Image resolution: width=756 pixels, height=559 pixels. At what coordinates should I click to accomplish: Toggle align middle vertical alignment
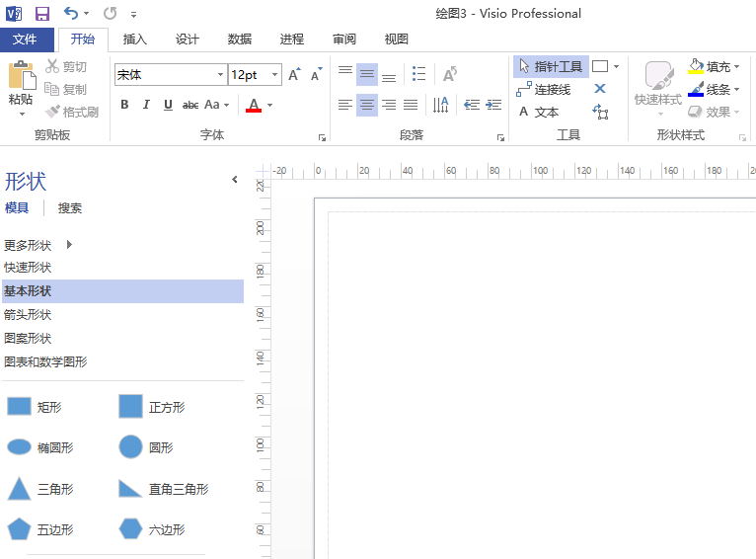(367, 74)
